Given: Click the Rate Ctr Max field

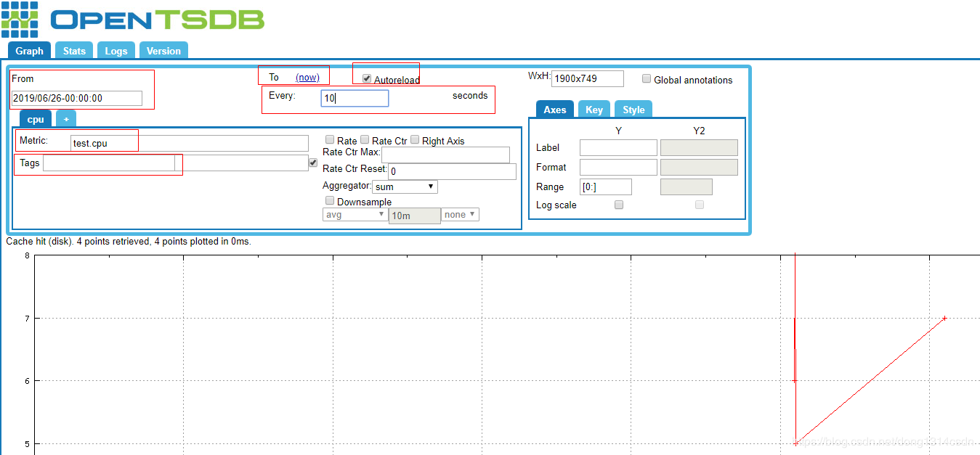Looking at the screenshot, I should click(x=445, y=155).
